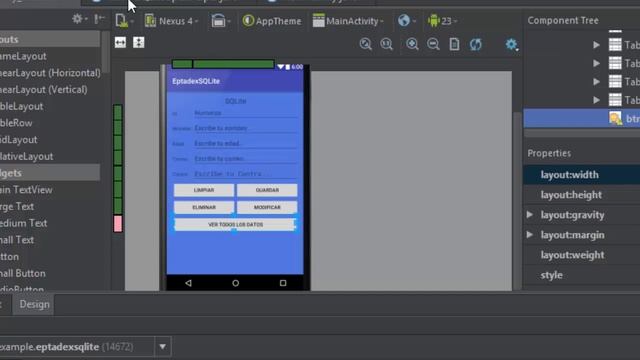Screen dimensions: 640x360
Task: Select LinearLayout (Vertical) in palette
Action: tap(44, 90)
